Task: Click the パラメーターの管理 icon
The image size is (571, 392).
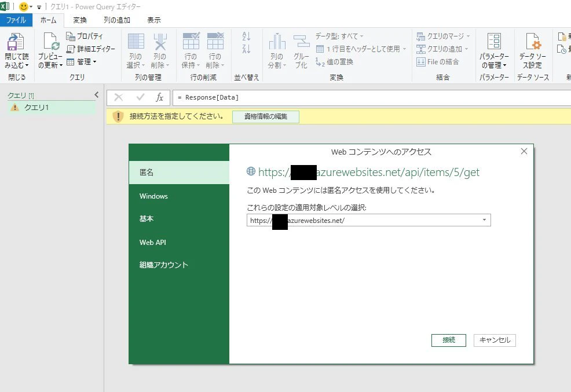Action: 494,41
